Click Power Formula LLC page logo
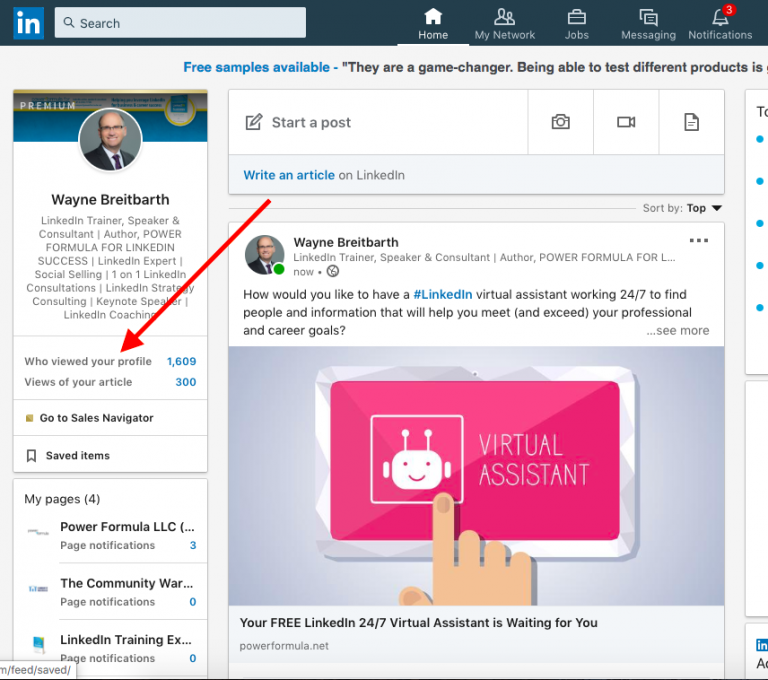This screenshot has width=768, height=680. [38, 532]
